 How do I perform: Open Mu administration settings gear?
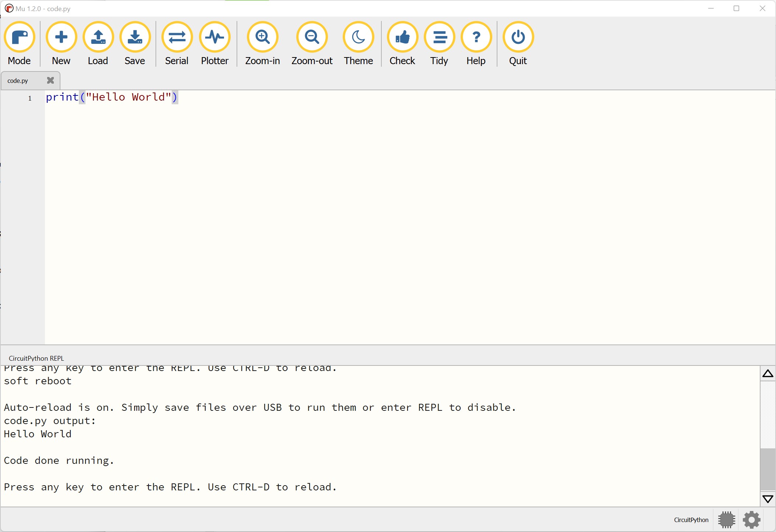[752, 519]
